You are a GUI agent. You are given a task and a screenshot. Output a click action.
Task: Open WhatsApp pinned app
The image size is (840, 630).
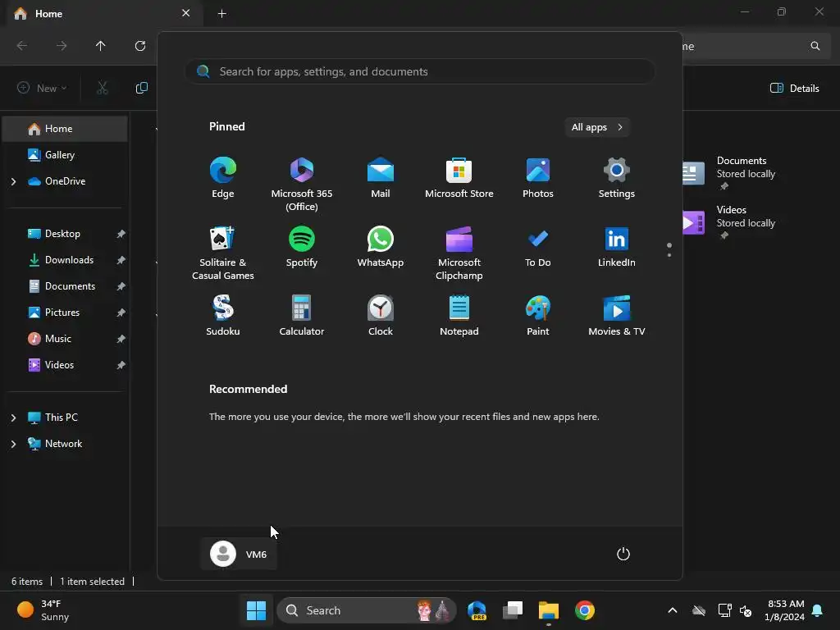coord(381,247)
